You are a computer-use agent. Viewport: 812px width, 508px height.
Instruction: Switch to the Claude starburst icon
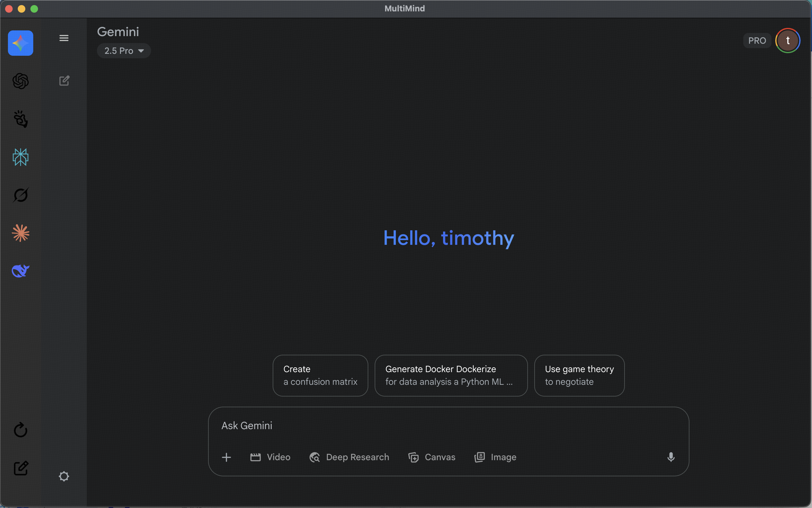(x=21, y=233)
